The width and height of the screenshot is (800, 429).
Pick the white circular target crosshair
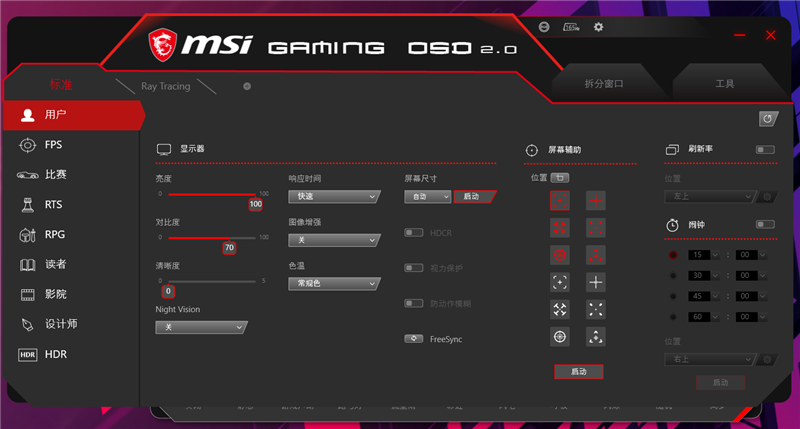click(560, 337)
